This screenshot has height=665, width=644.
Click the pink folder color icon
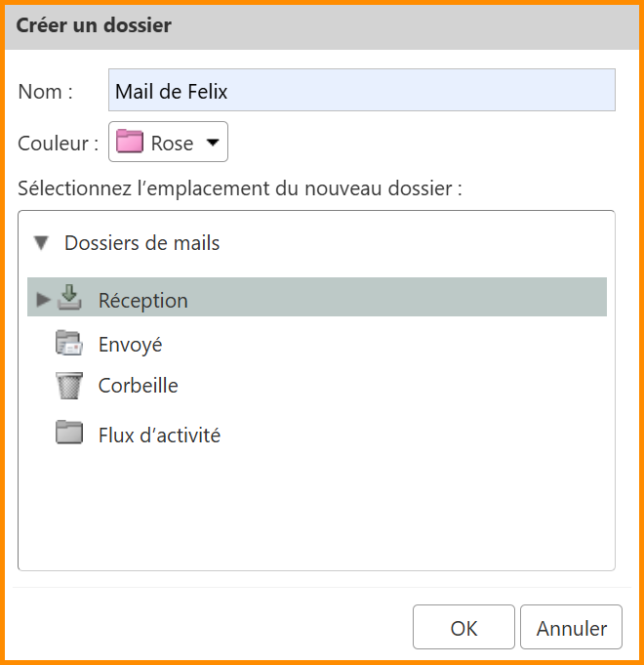(130, 143)
